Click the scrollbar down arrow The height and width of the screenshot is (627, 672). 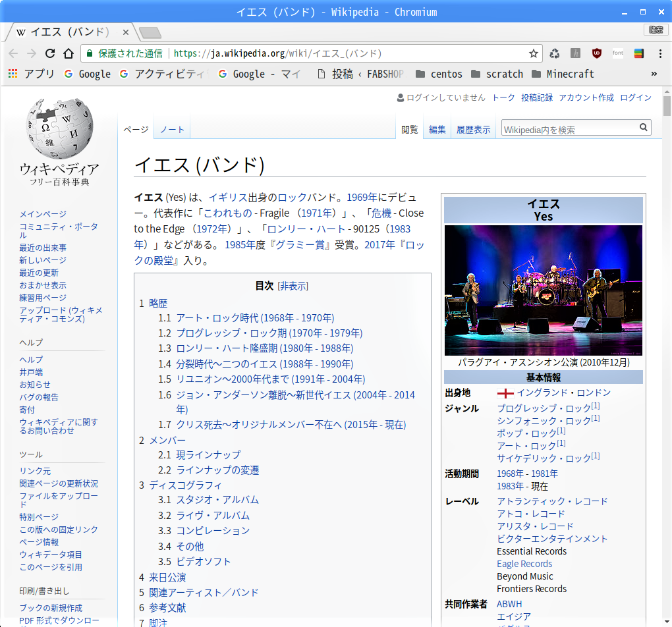(x=667, y=622)
